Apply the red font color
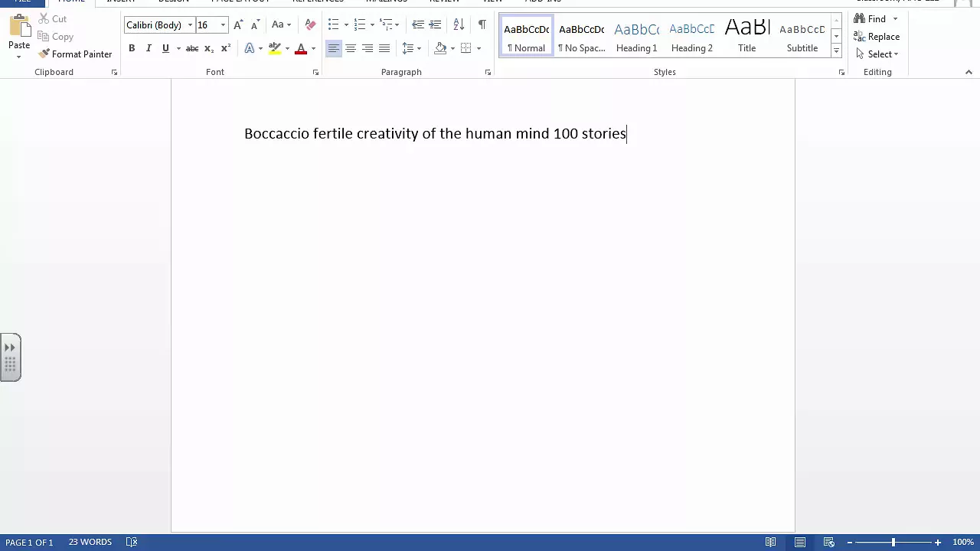Viewport: 980px width, 551px height. pyautogui.click(x=301, y=48)
